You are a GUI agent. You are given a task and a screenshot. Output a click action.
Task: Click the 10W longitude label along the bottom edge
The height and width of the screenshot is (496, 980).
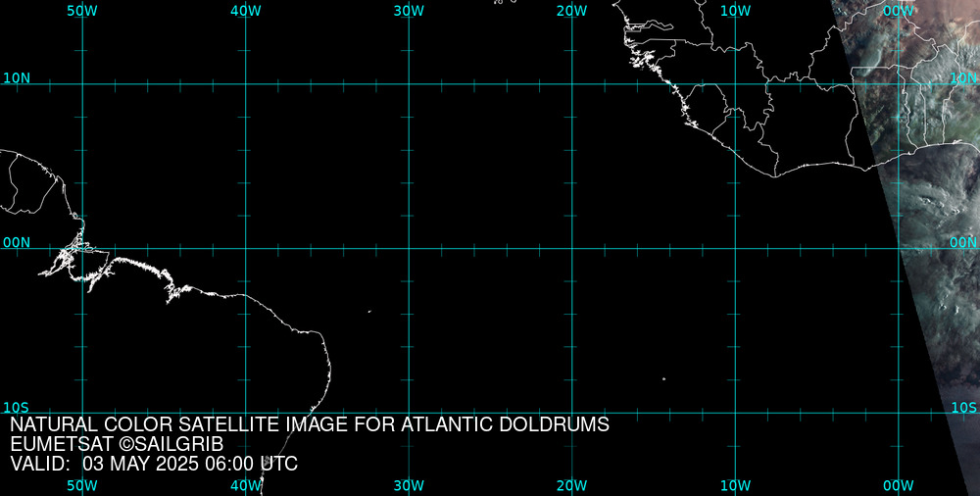coord(735,486)
